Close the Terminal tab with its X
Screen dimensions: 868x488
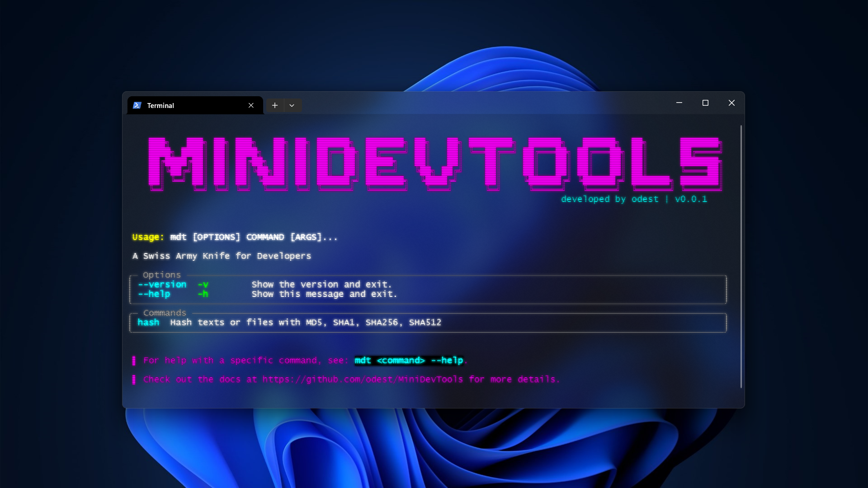point(251,105)
